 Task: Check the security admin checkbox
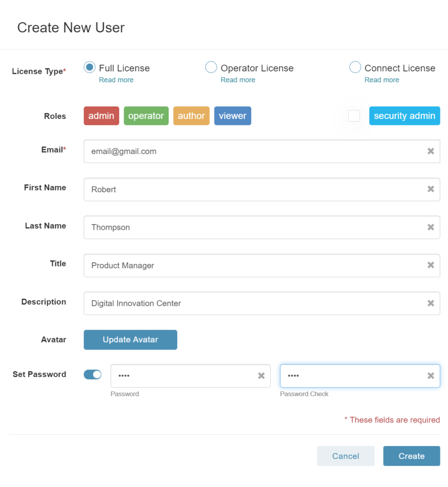click(354, 116)
